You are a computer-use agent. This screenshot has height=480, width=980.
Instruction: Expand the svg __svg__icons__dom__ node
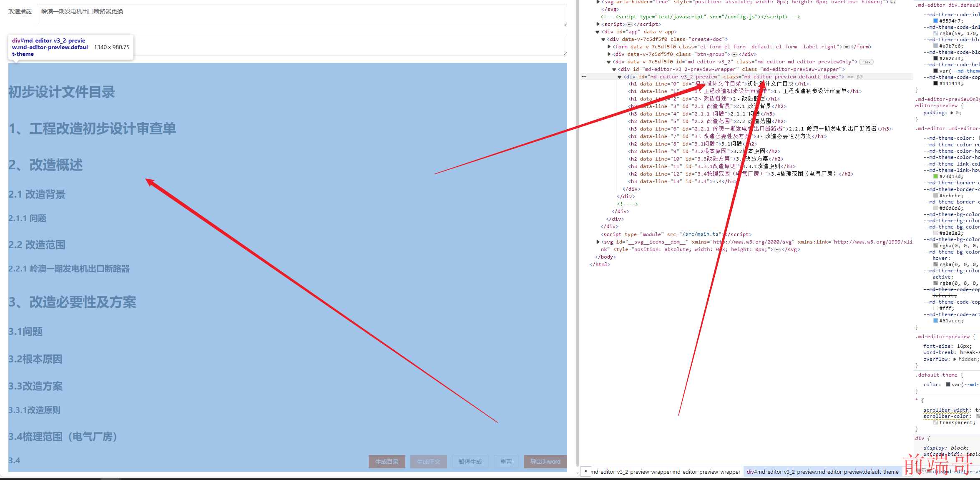pos(598,242)
